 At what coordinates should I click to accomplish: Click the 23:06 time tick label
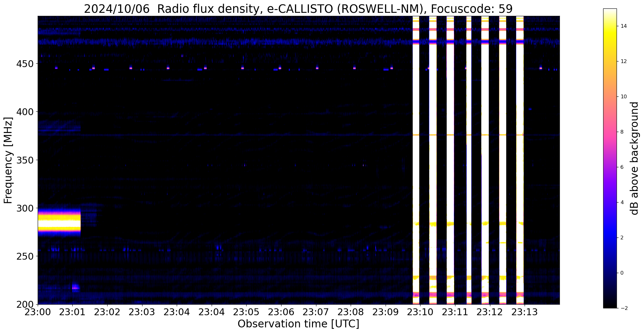(x=281, y=312)
